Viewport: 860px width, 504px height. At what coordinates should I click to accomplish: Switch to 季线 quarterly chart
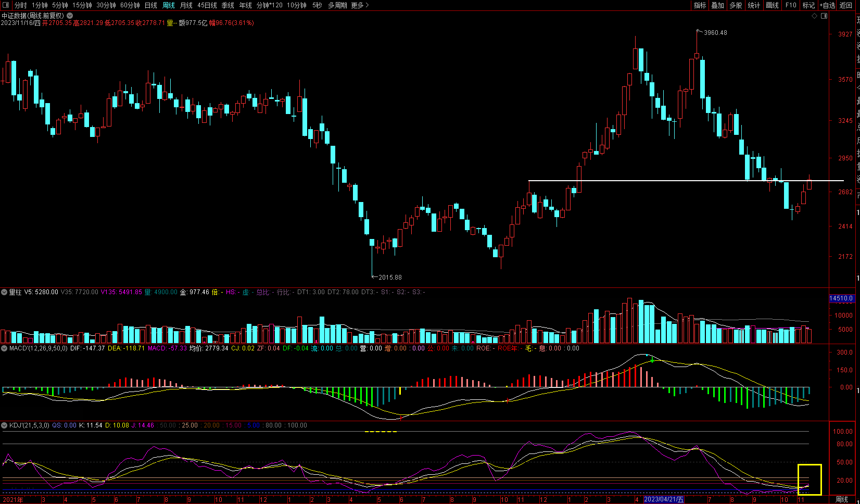click(x=227, y=5)
